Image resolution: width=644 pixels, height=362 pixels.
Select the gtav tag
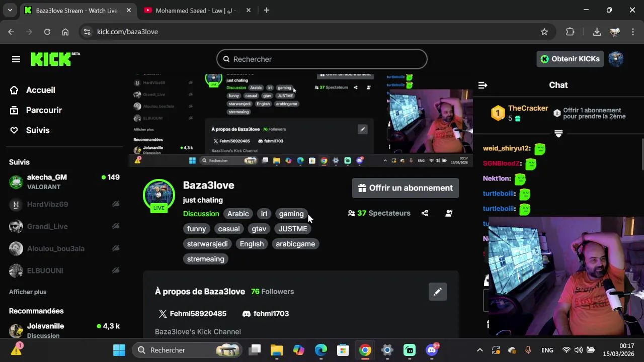[x=259, y=229]
